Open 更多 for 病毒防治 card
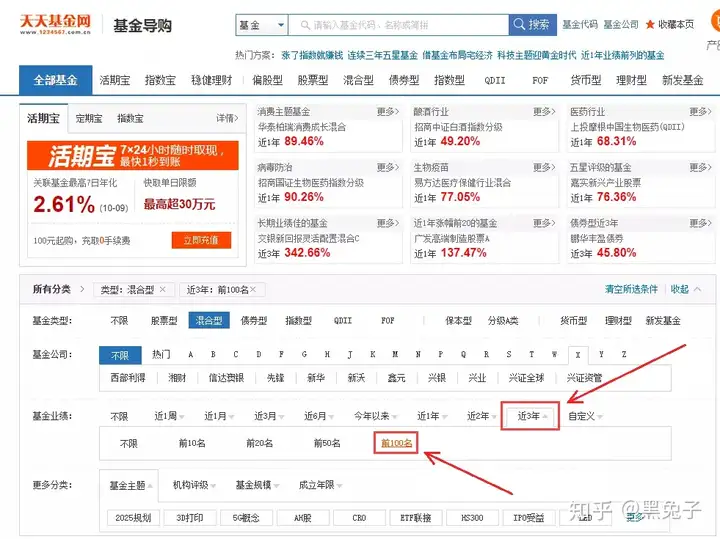Screen dimensions: 720x539 [x=388, y=167]
